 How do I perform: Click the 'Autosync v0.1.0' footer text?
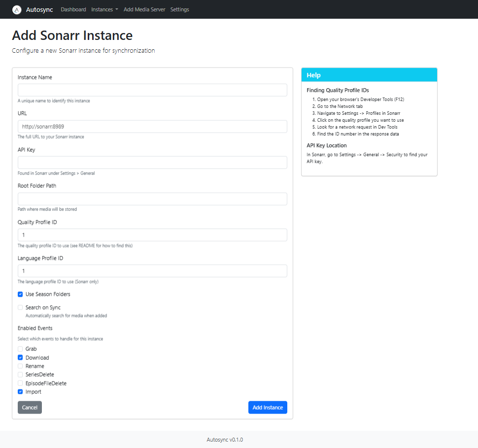pyautogui.click(x=225, y=440)
